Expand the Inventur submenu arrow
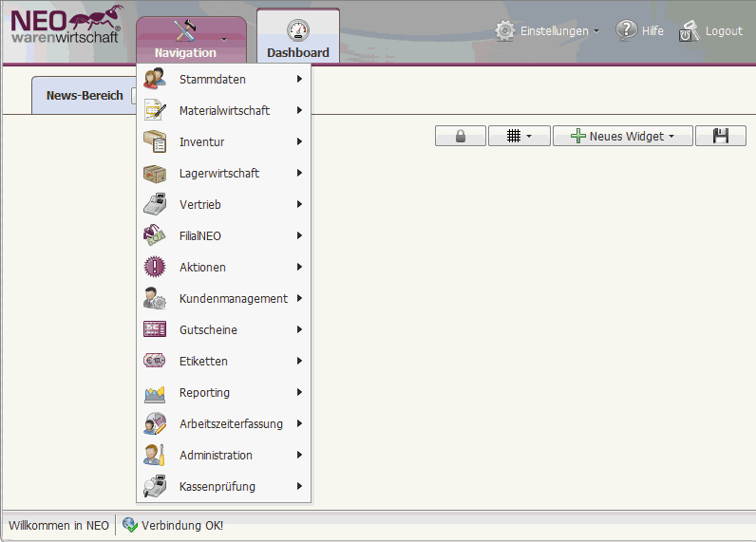The height and width of the screenshot is (542, 756). pos(299,141)
